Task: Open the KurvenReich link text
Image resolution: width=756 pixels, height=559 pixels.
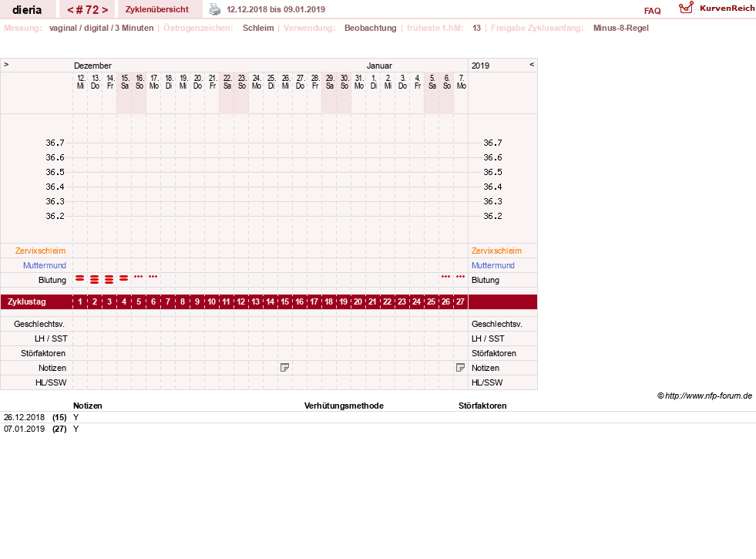Action: coord(727,8)
